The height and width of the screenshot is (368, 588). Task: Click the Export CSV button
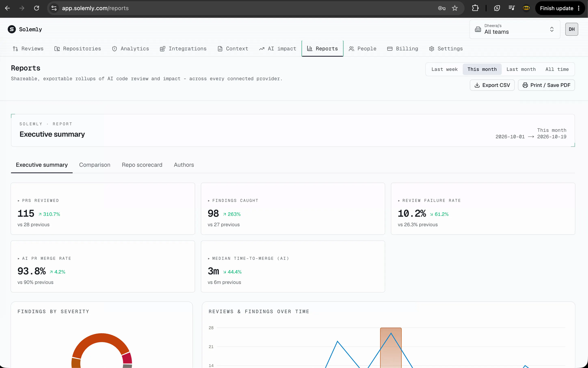click(492, 85)
